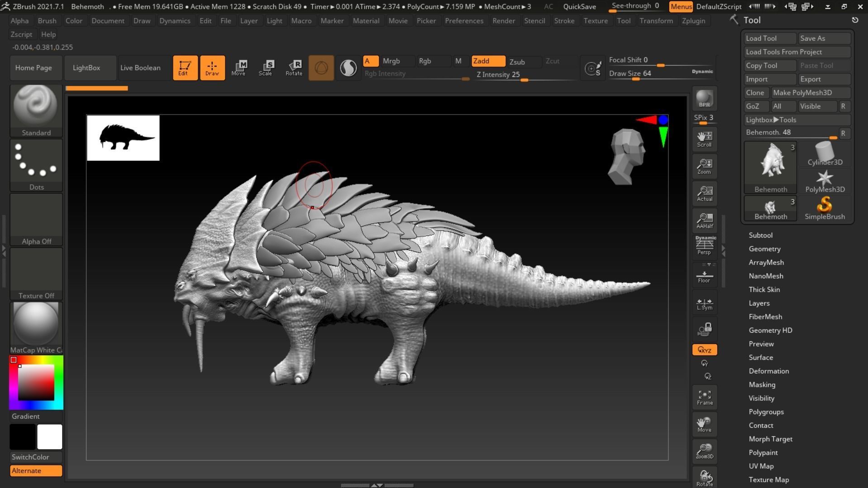Click the Frame mesh icon

pyautogui.click(x=704, y=397)
